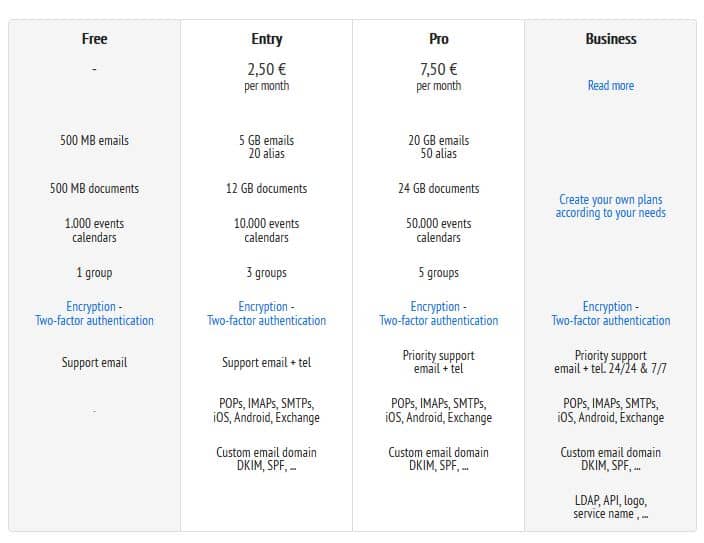This screenshot has width=704, height=543.
Task: Click the 2,50 € price
Action: pyautogui.click(x=266, y=70)
